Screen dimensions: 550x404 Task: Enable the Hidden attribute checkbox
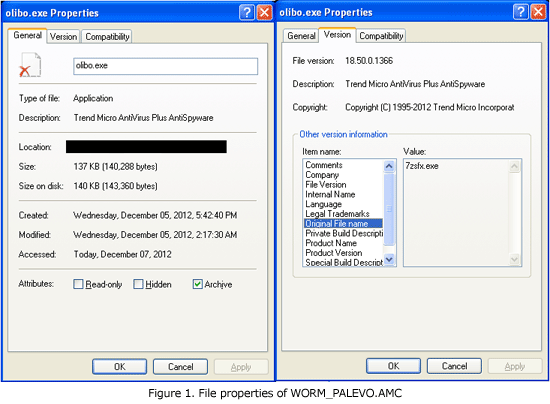tap(138, 284)
